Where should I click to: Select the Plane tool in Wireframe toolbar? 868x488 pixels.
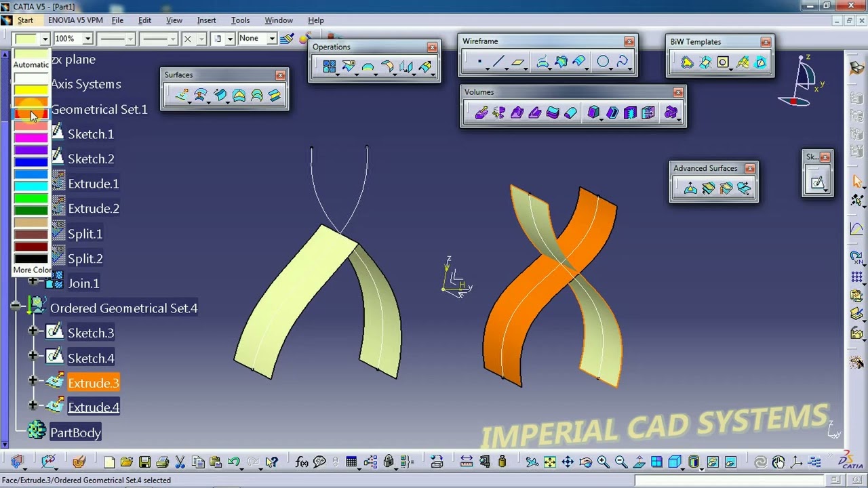(x=518, y=62)
